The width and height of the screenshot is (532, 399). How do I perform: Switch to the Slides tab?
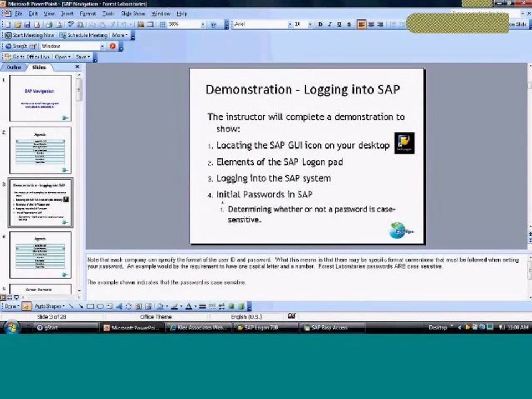pyautogui.click(x=39, y=68)
